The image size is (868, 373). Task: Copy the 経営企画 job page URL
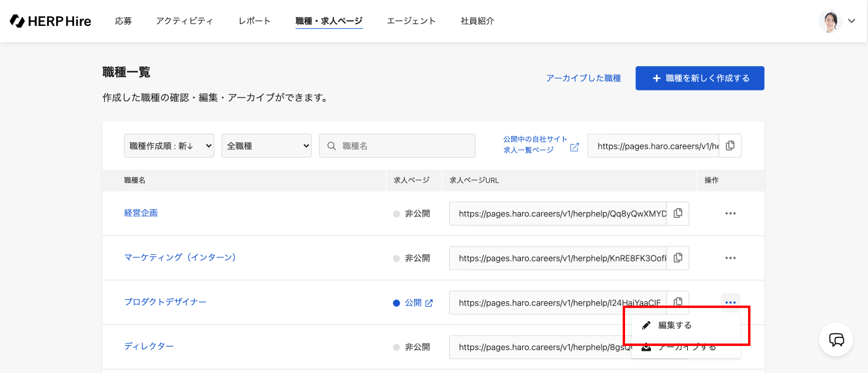[x=678, y=213]
